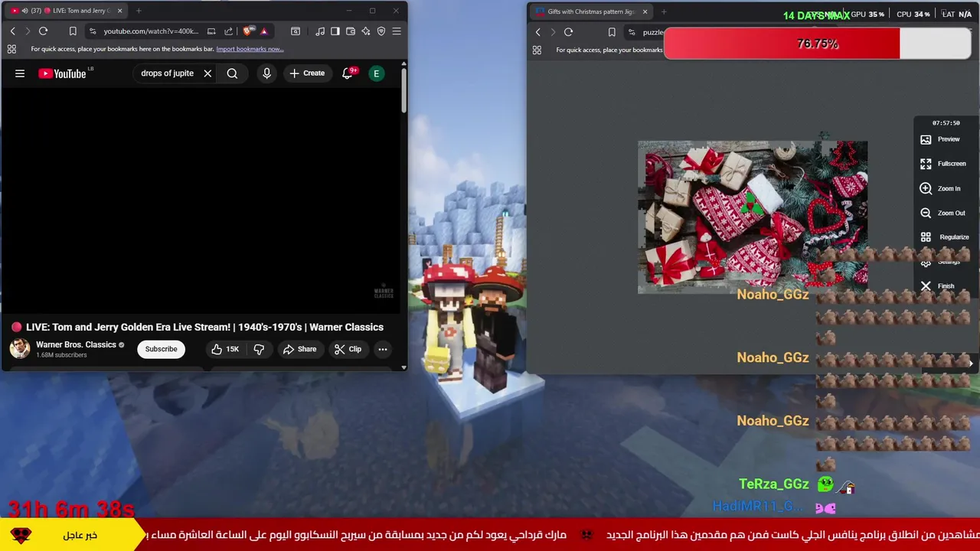Open the Brave wallet icon

coord(351,31)
